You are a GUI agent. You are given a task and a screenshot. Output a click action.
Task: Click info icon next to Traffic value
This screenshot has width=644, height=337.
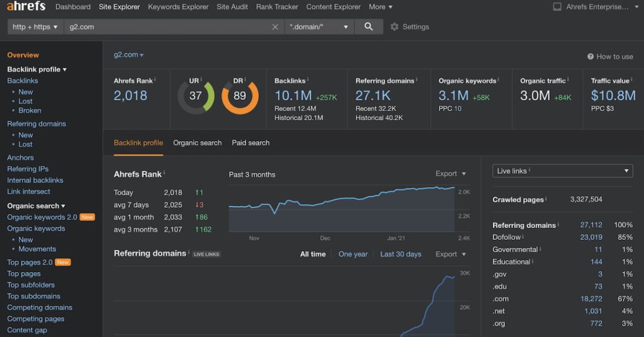click(632, 80)
